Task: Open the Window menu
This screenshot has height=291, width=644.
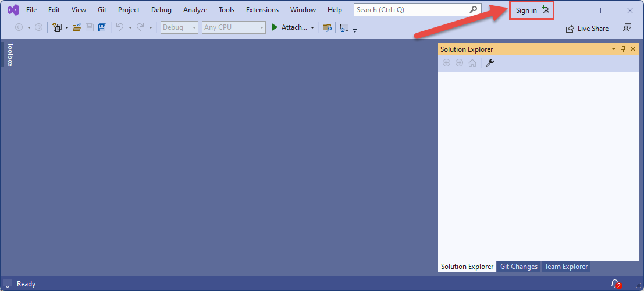Action: coord(303,10)
